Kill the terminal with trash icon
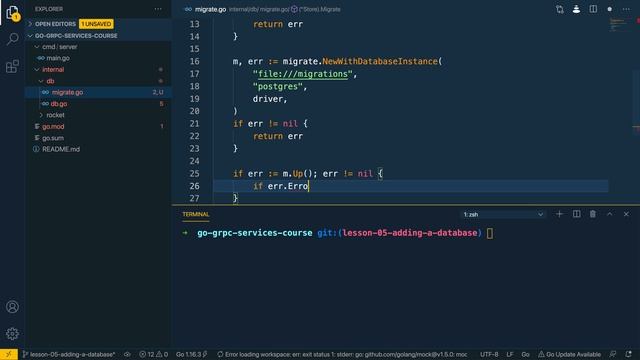The image size is (640, 360). [593, 214]
